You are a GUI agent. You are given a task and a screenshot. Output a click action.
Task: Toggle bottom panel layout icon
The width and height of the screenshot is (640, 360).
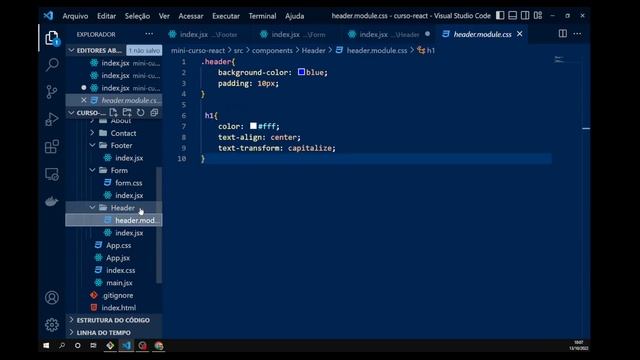[513, 16]
